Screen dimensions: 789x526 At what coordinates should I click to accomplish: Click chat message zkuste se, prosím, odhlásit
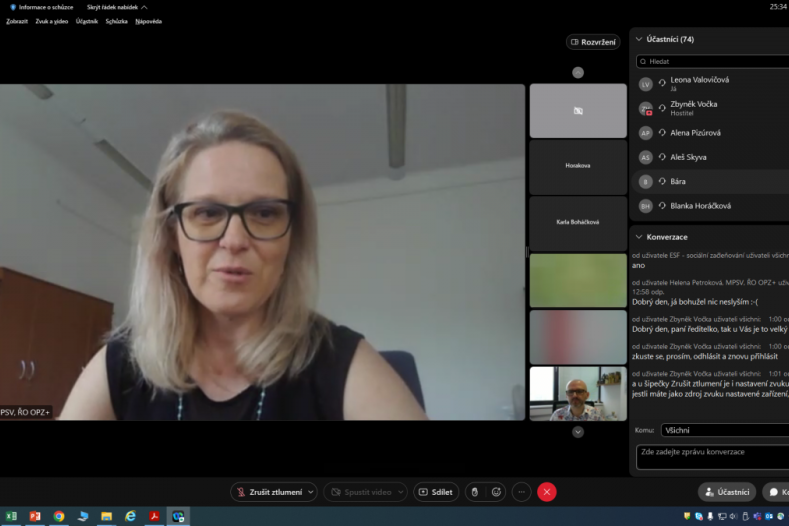(704, 356)
